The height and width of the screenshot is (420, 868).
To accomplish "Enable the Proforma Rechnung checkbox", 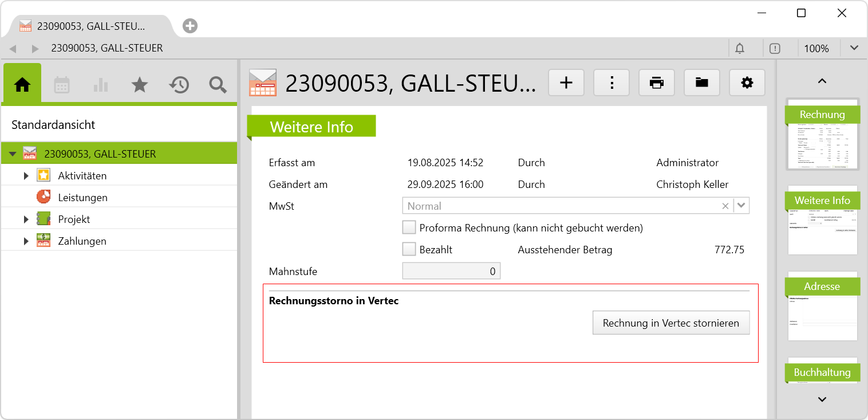I will [409, 227].
